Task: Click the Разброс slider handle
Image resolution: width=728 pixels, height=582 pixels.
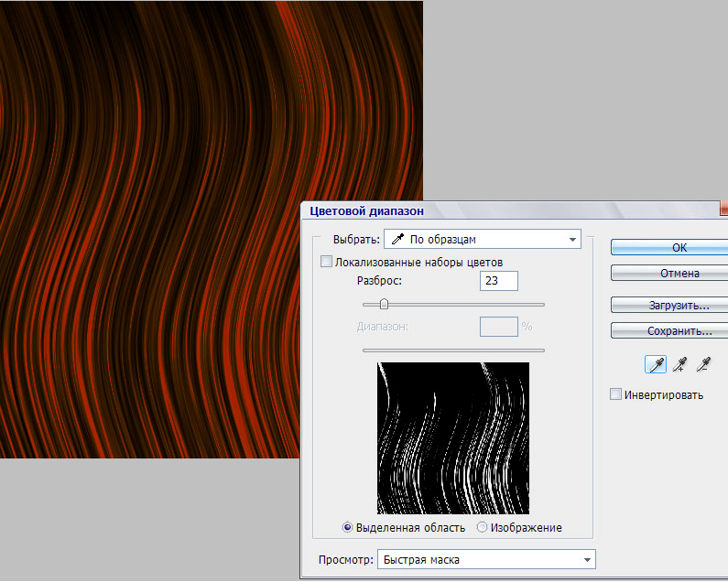Action: point(384,304)
